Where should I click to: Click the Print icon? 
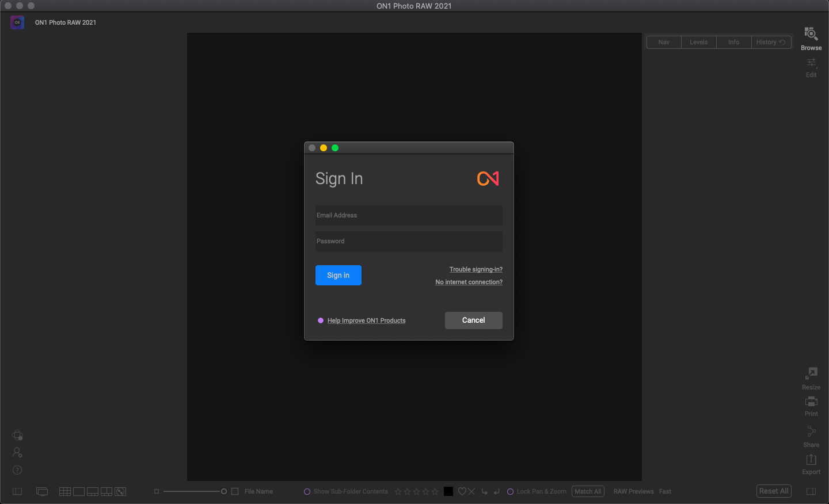coord(811,405)
